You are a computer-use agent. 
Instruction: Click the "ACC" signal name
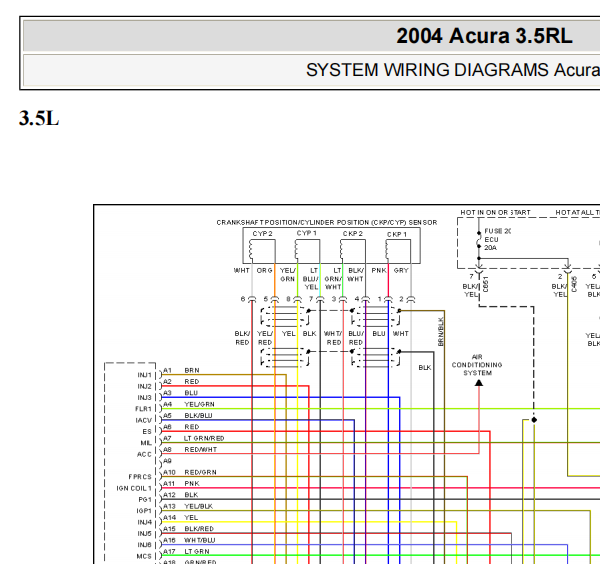(x=144, y=455)
